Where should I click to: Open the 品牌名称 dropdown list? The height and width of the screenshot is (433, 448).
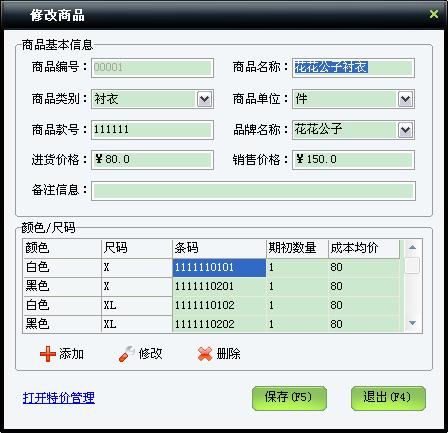coord(405,130)
